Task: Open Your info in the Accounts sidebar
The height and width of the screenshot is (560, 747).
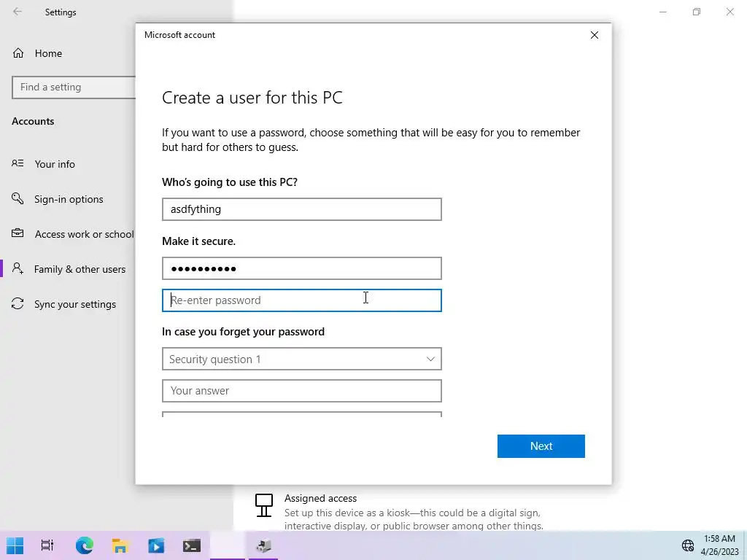Action: [54, 164]
